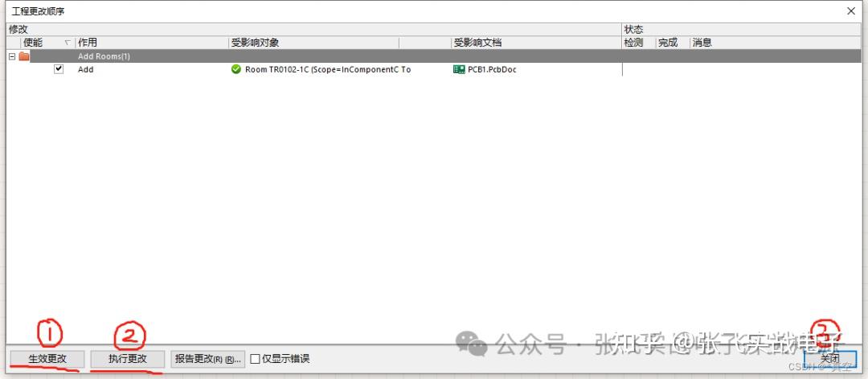Click the 关闭 button
This screenshot has height=379, width=868.
[x=829, y=359]
